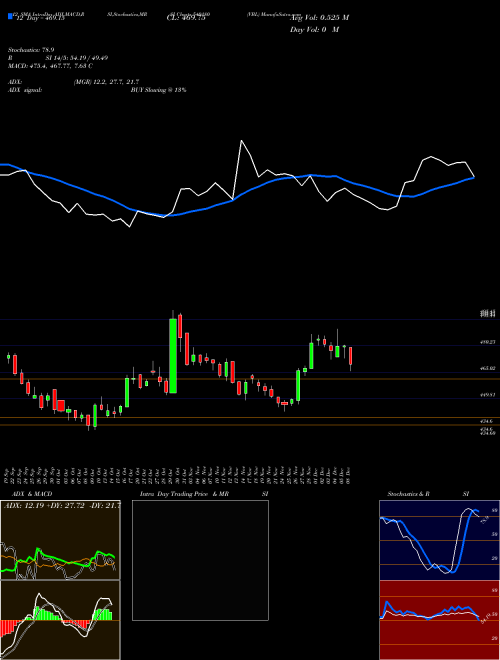Click the blue stochastics chart panel
This screenshot has width=500, height=660.
click(x=439, y=540)
